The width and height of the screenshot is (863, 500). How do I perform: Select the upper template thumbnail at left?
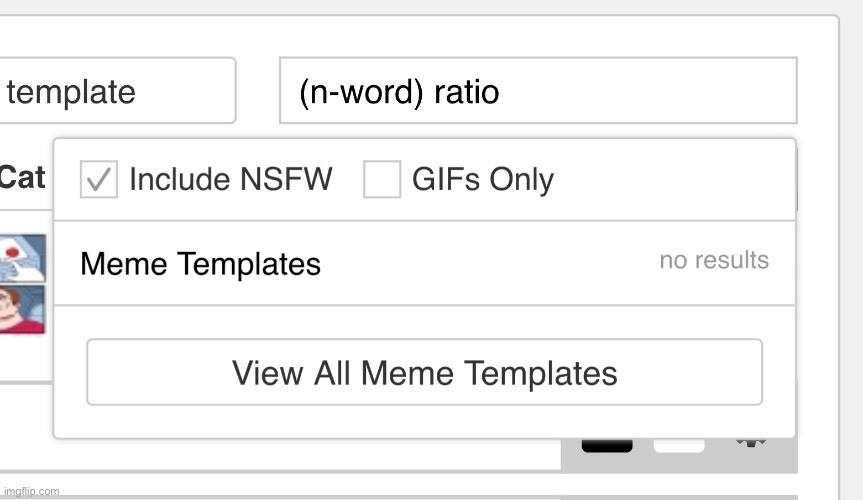[x=22, y=259]
